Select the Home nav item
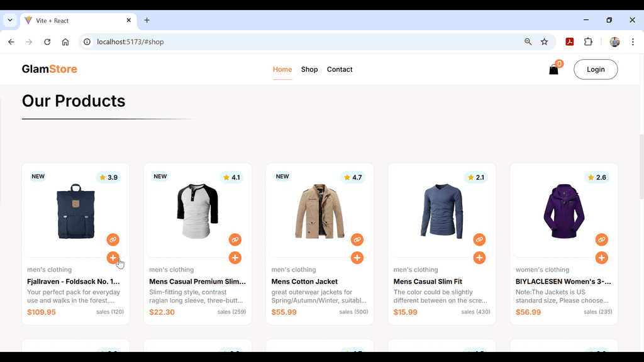 (282, 70)
